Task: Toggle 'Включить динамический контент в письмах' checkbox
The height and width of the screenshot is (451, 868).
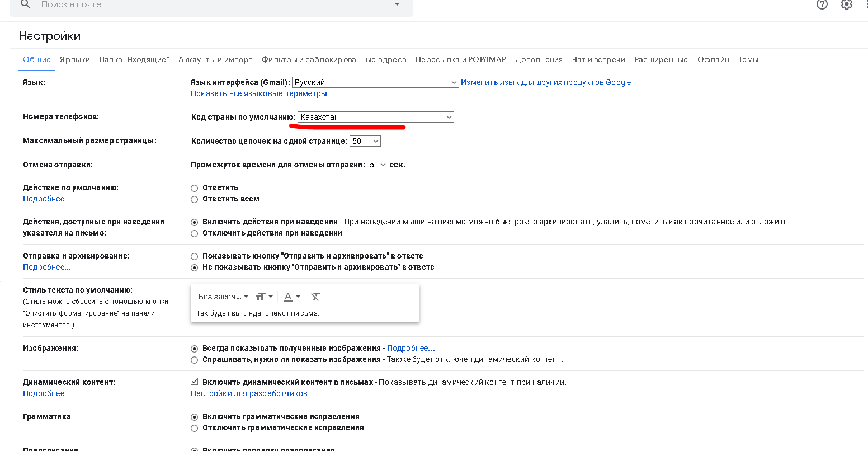Action: [195, 382]
